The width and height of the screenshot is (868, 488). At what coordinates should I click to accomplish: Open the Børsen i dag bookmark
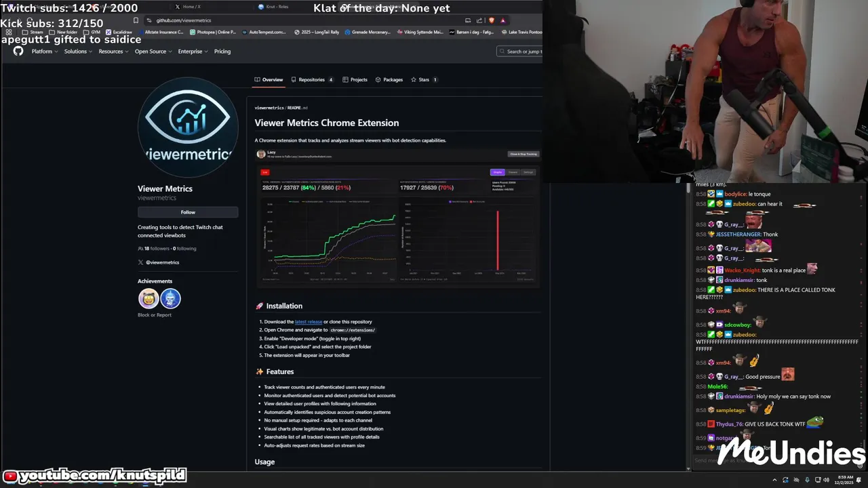pyautogui.click(x=471, y=32)
